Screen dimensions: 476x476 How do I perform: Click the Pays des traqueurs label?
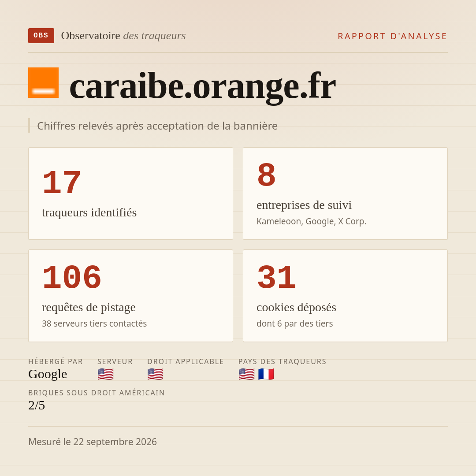pyautogui.click(x=282, y=361)
